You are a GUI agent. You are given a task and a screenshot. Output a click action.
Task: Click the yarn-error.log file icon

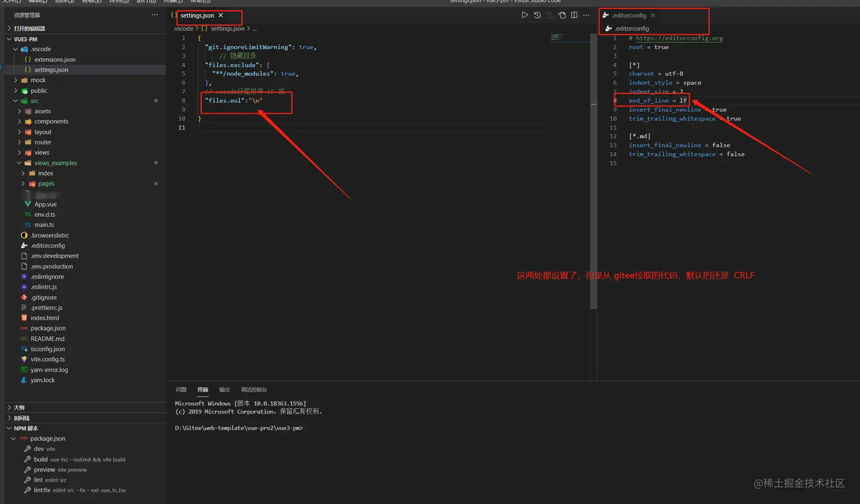[24, 370]
